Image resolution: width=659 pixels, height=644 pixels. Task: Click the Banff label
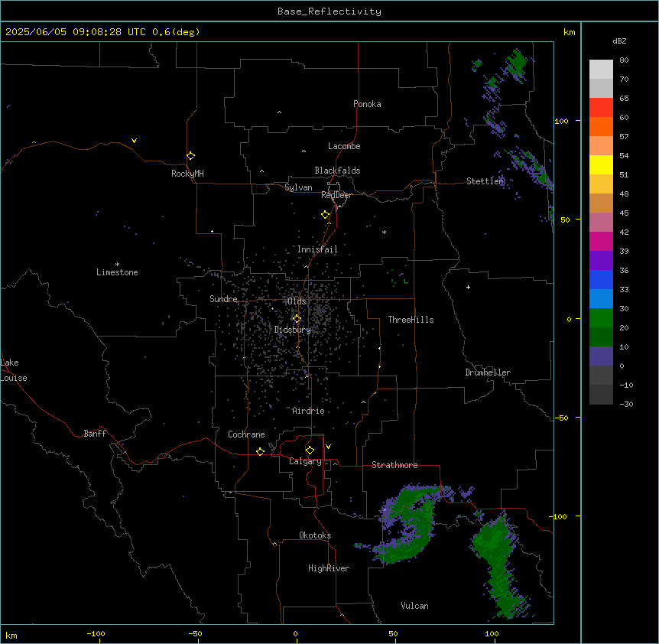click(95, 434)
